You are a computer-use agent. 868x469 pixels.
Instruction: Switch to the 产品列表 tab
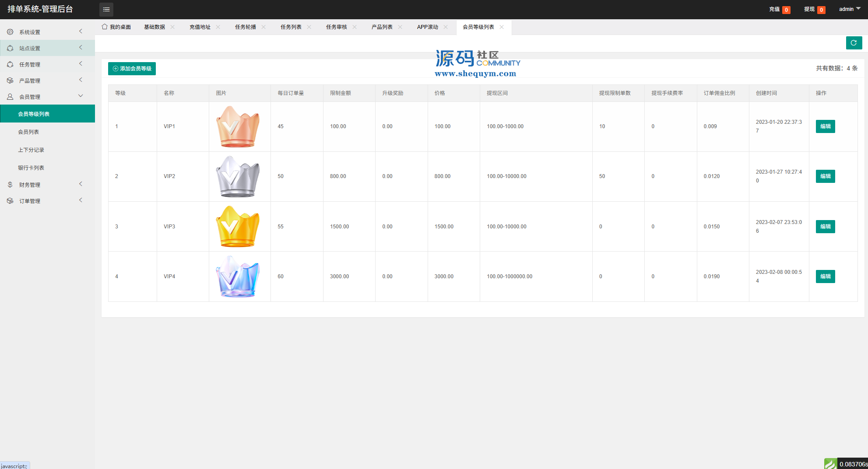[382, 27]
